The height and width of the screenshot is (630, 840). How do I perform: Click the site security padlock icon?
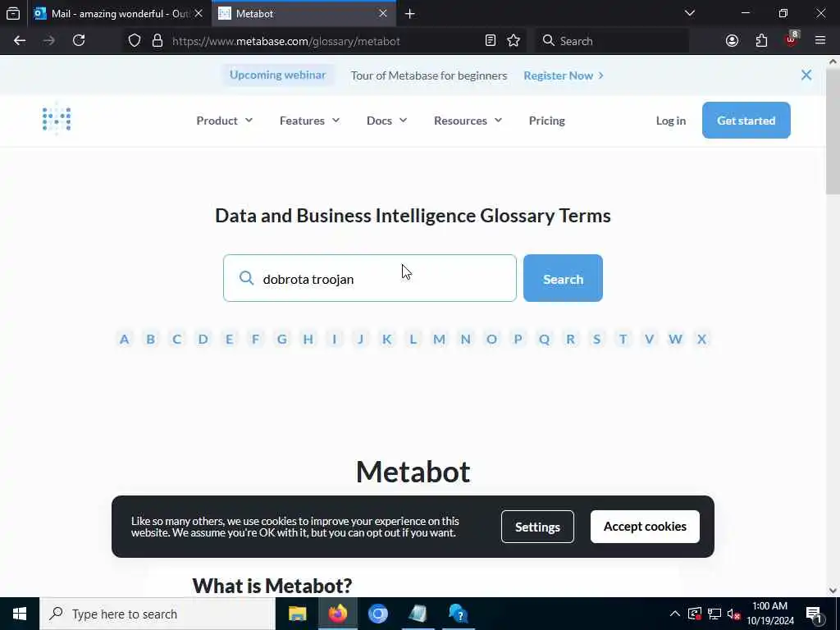157,41
